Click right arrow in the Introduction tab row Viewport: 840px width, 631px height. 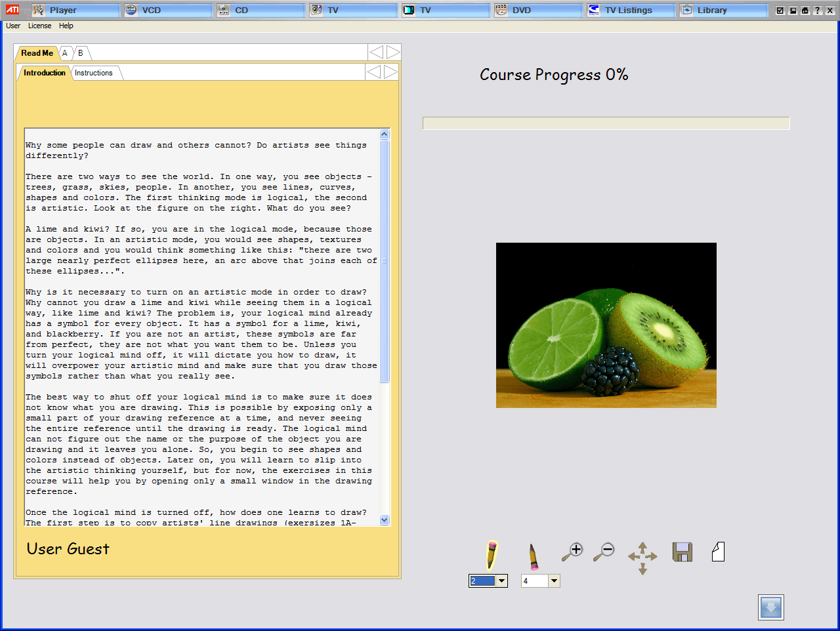pyautogui.click(x=390, y=71)
